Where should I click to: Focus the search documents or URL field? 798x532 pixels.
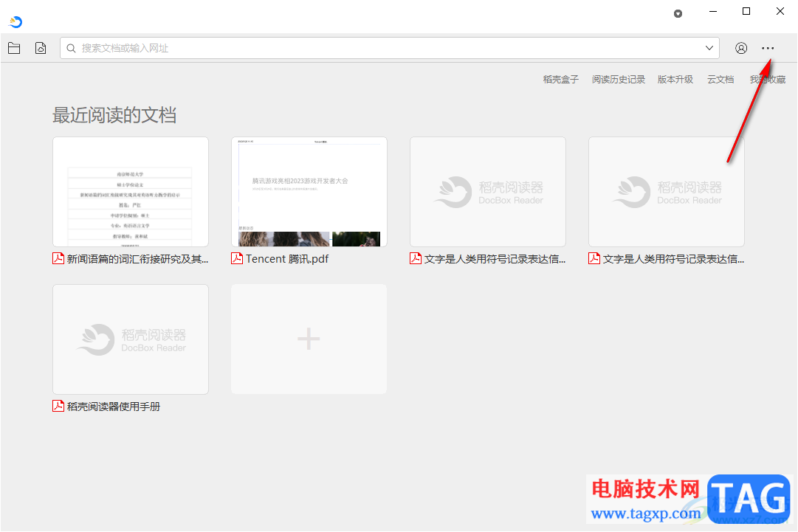(389, 48)
